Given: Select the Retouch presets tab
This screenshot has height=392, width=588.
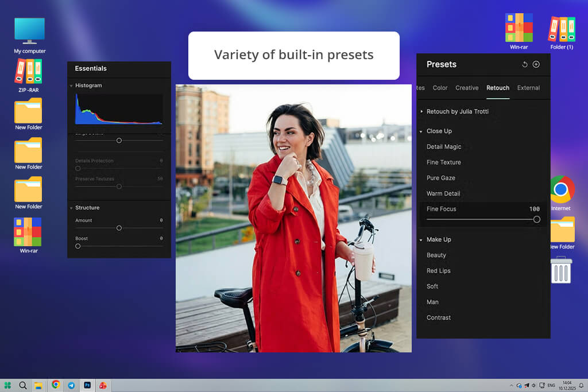Looking at the screenshot, I should pos(498,88).
